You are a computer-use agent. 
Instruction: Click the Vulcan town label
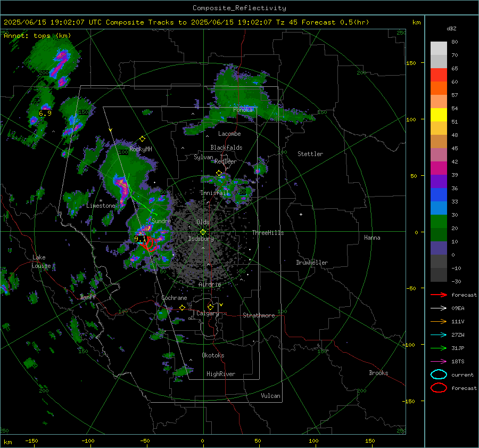click(271, 396)
